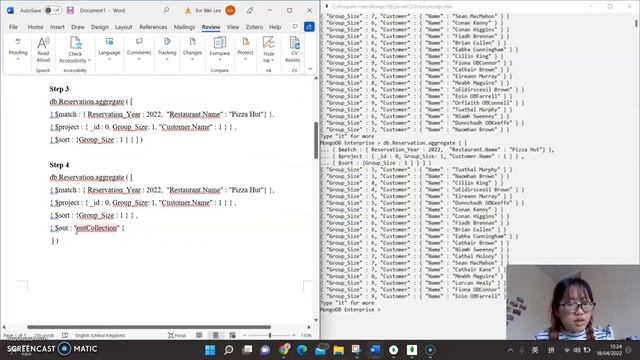Open Xin Wei Lee's account avatar
This screenshot has height=360, width=640.
[x=230, y=10]
